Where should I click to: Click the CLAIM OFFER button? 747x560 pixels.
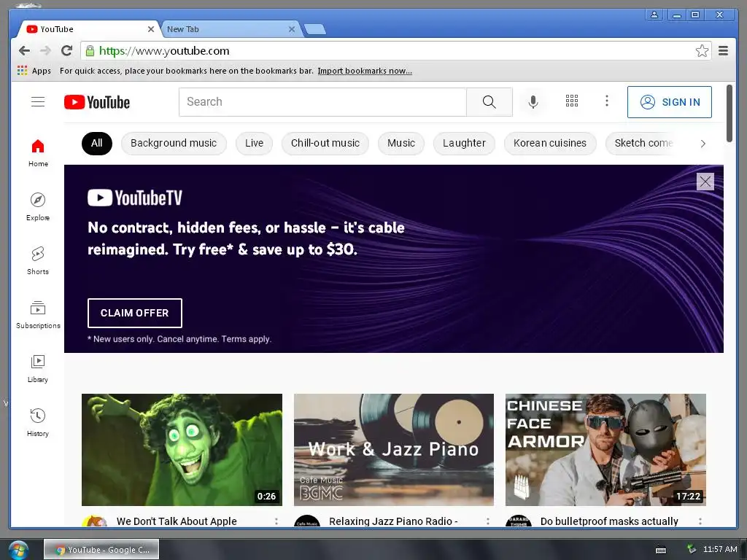pyautogui.click(x=135, y=313)
